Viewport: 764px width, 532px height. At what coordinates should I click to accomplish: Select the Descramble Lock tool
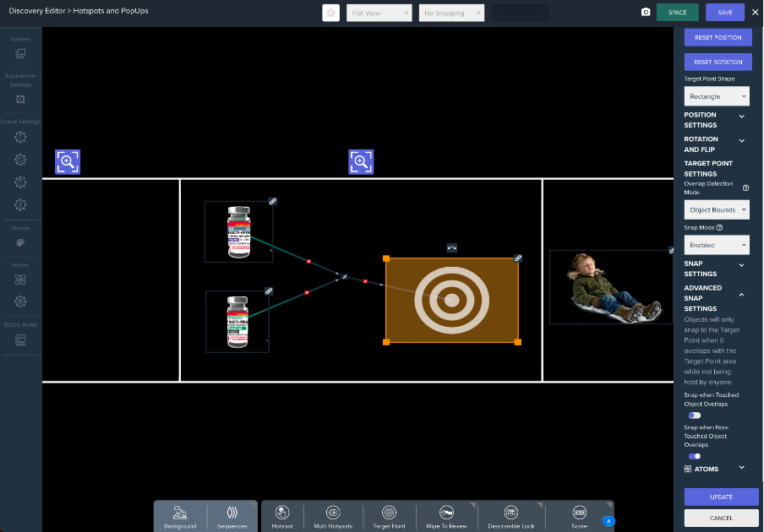point(510,516)
